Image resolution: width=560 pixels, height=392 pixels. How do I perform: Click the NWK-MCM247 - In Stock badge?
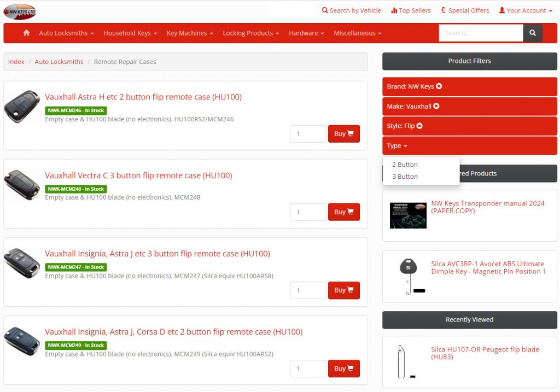(75, 267)
